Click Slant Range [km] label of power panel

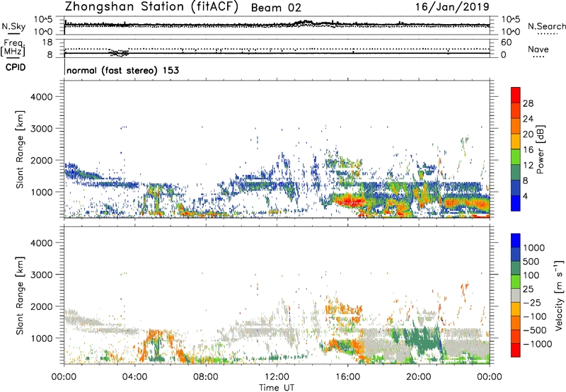[20, 149]
